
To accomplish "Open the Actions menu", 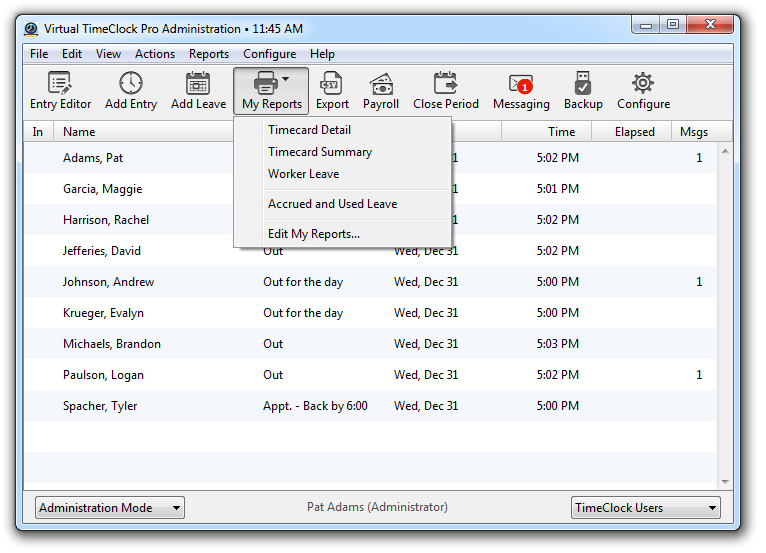I will point(155,54).
